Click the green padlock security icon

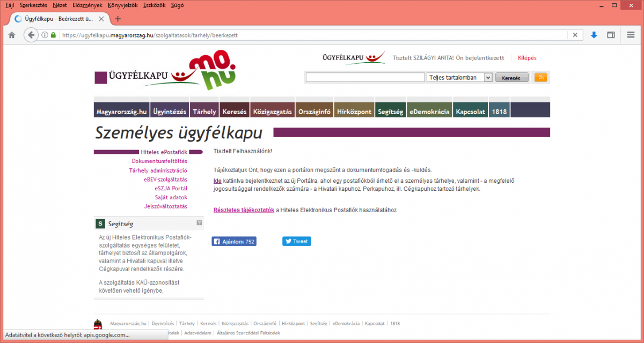[x=53, y=35]
